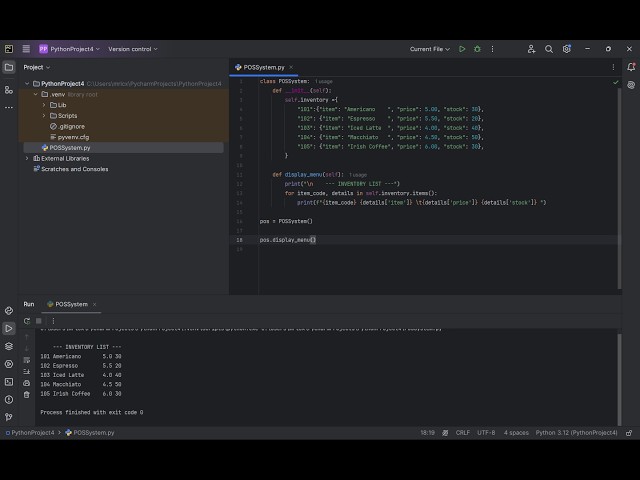Open the editor tabs options ellipsis
This screenshot has height=480, width=640.
(613, 67)
